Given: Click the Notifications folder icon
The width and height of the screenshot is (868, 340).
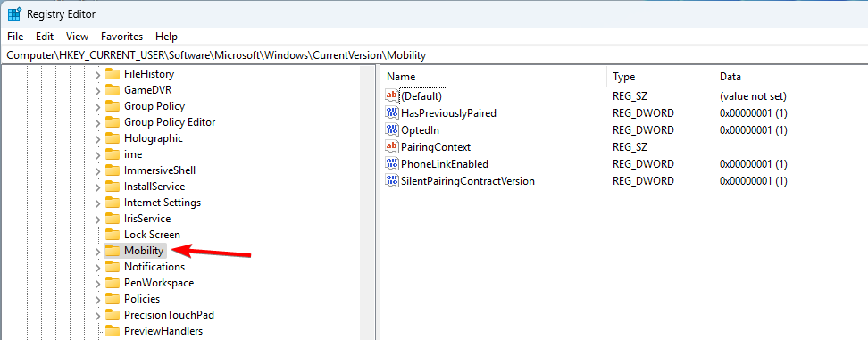Looking at the screenshot, I should (x=113, y=267).
